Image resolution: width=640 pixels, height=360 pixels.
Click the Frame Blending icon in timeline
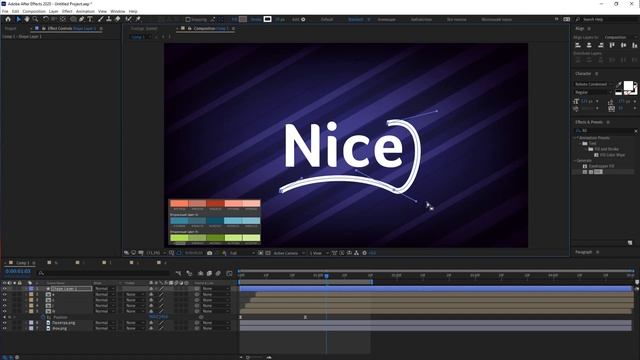pyautogui.click(x=209, y=273)
